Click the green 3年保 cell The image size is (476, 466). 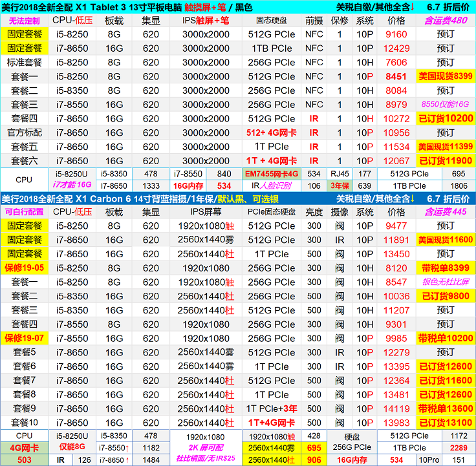click(x=340, y=185)
